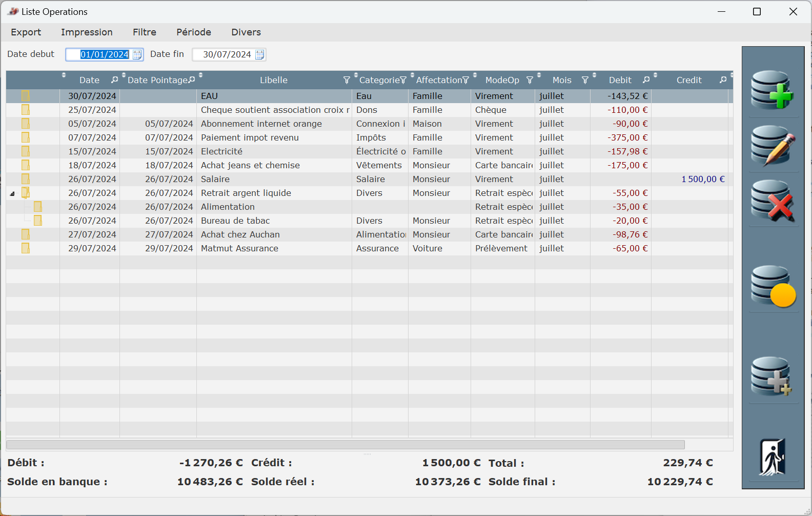This screenshot has width=812, height=516.
Task: Click the database icon with orange circle
Action: (773, 286)
